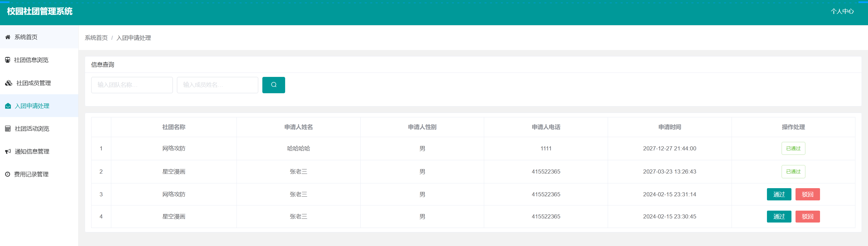
Task: Click 网络攻防 cell in row 1
Action: 174,148
